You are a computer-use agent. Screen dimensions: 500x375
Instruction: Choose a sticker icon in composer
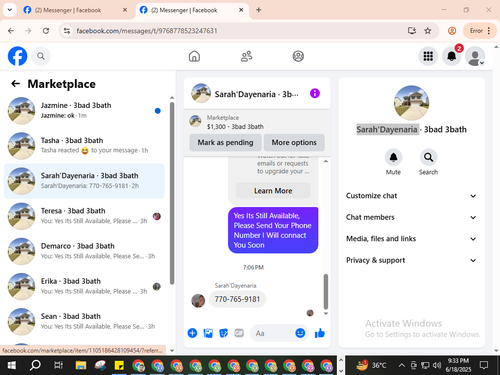(223, 333)
